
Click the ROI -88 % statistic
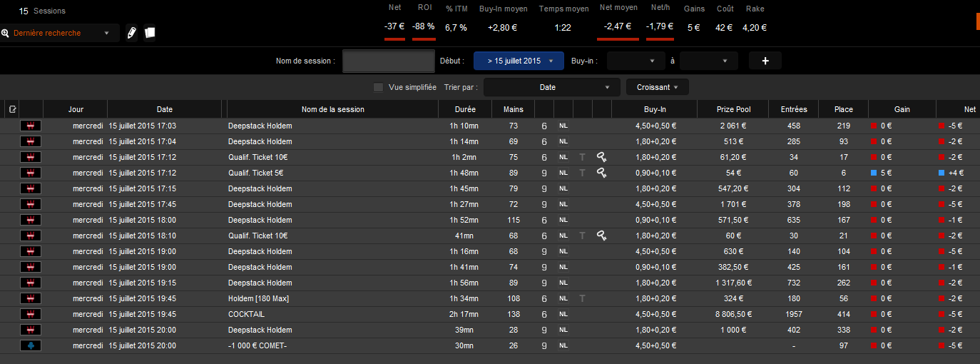(x=424, y=27)
